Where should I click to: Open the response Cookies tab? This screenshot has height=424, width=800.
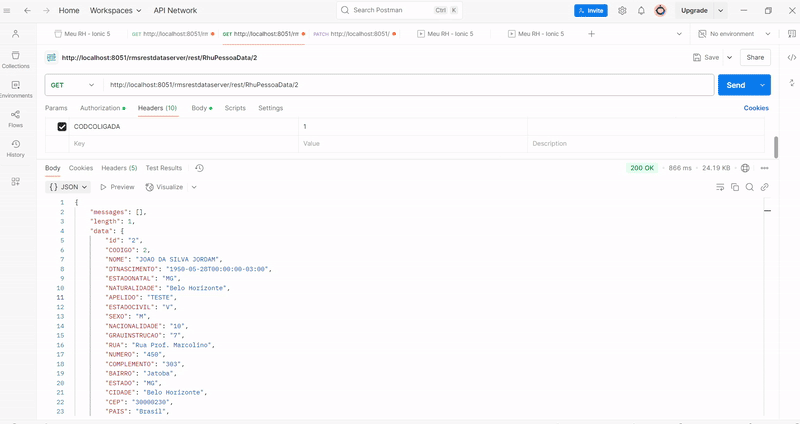pyautogui.click(x=81, y=168)
